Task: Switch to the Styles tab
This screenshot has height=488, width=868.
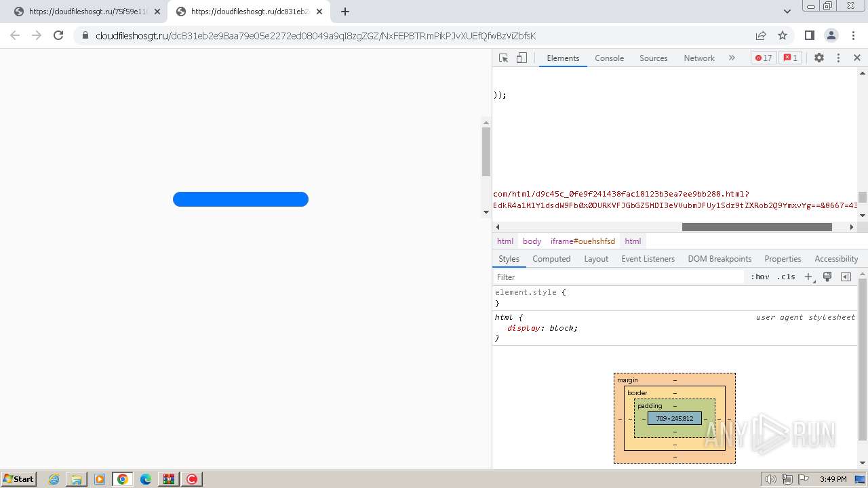Action: (x=509, y=259)
